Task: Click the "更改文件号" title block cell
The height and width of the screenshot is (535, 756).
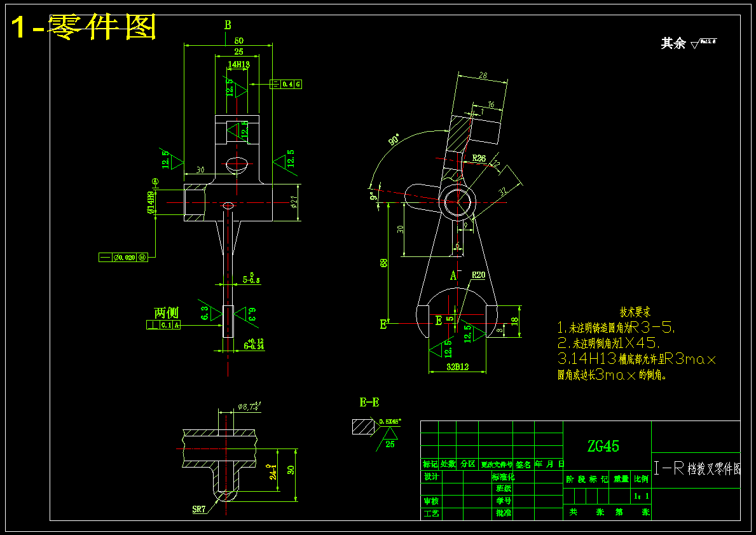Action: [x=496, y=464]
